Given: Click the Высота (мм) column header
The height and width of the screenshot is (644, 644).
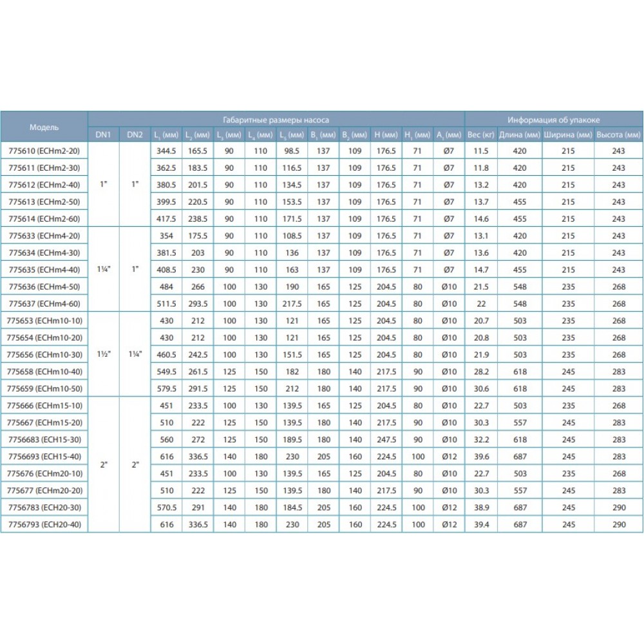Looking at the screenshot, I should click(618, 135).
